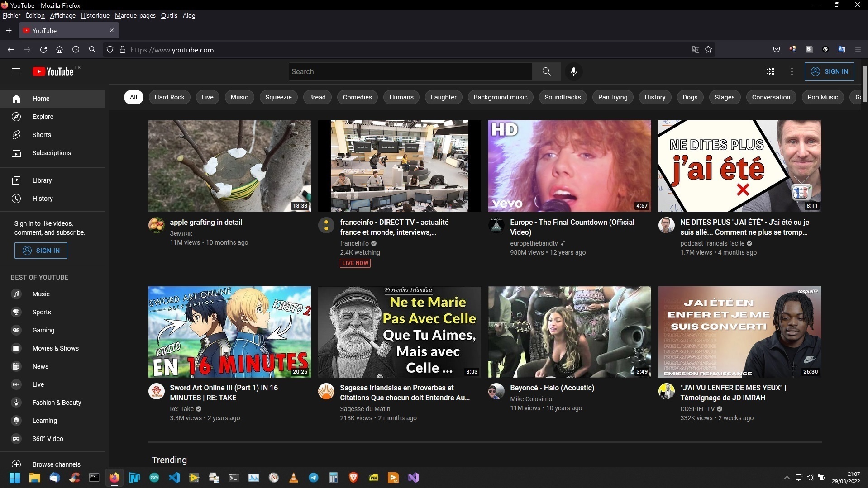Click the YouTube search input field

coord(410,71)
